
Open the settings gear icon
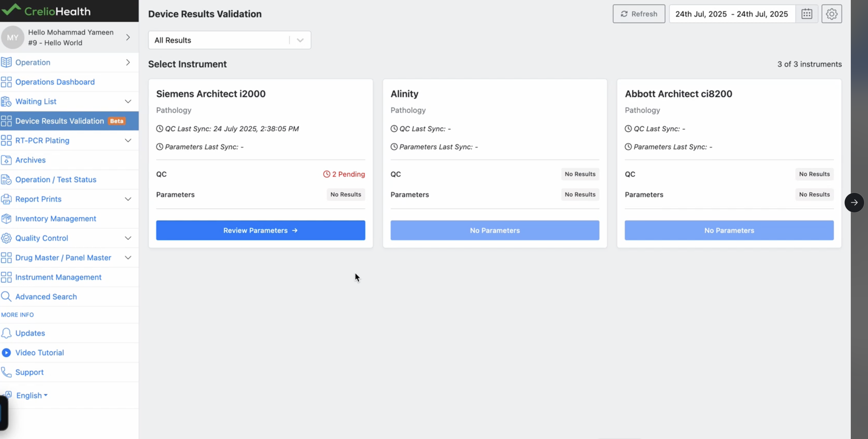coord(832,14)
